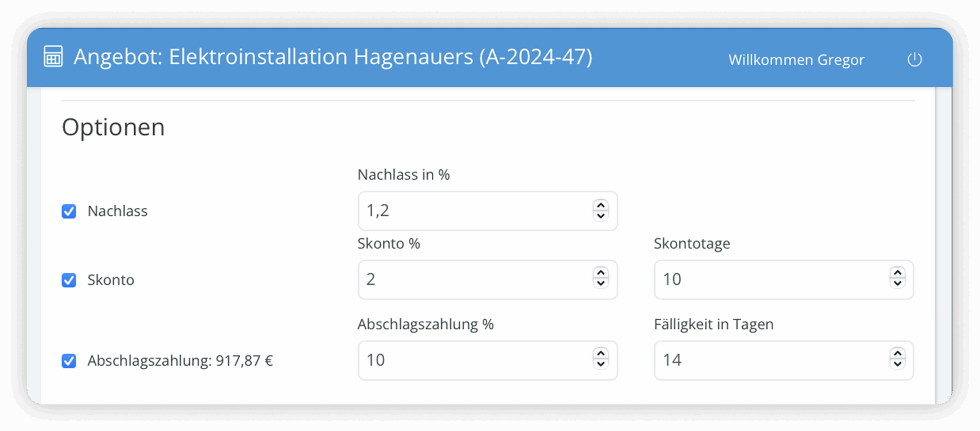Decrease Fälligkeit in Tagen with the down arrow

click(x=897, y=365)
